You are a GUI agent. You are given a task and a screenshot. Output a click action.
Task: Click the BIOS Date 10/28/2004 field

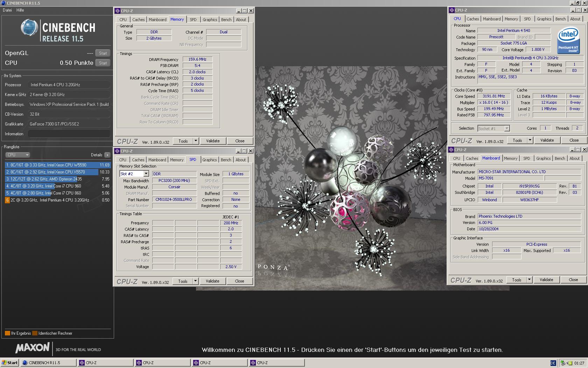(x=529, y=229)
